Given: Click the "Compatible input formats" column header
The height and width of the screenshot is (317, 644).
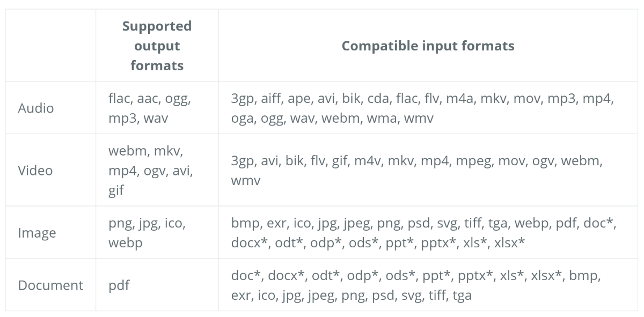Looking at the screenshot, I should click(428, 46).
